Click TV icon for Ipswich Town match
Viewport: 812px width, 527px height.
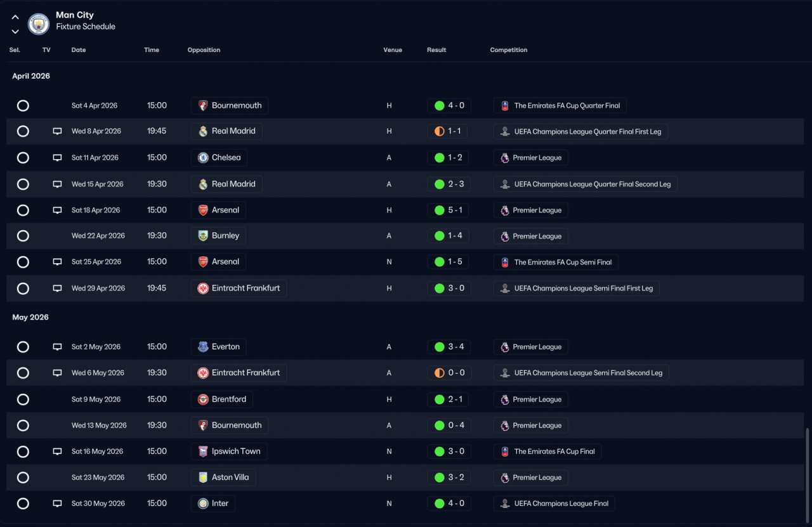[57, 452]
